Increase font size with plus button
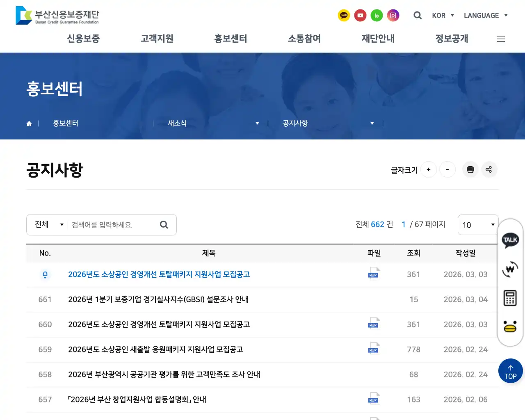 (x=429, y=169)
